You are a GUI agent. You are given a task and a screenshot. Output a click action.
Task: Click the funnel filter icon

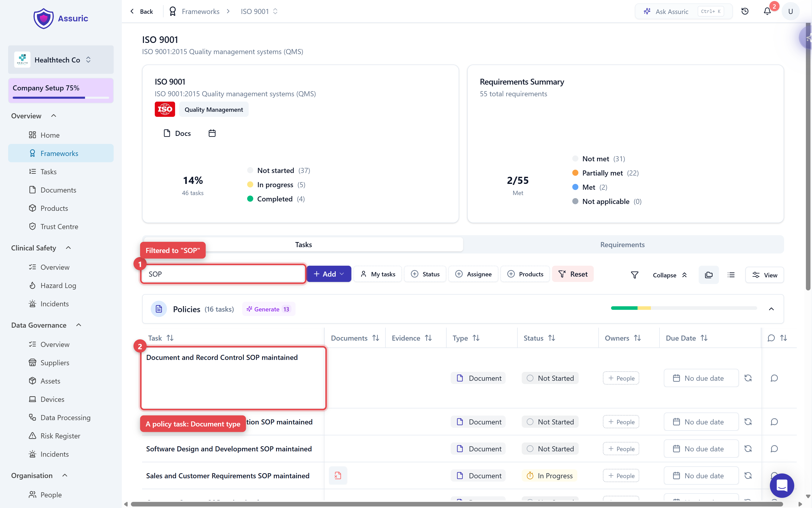634,275
